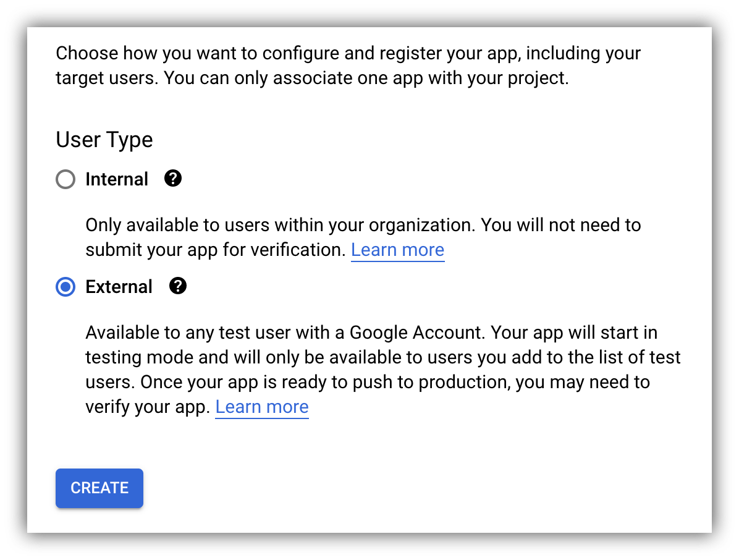This screenshot has width=739, height=560.
Task: Click 'associate one app with your project' sentence
Action: [420, 78]
